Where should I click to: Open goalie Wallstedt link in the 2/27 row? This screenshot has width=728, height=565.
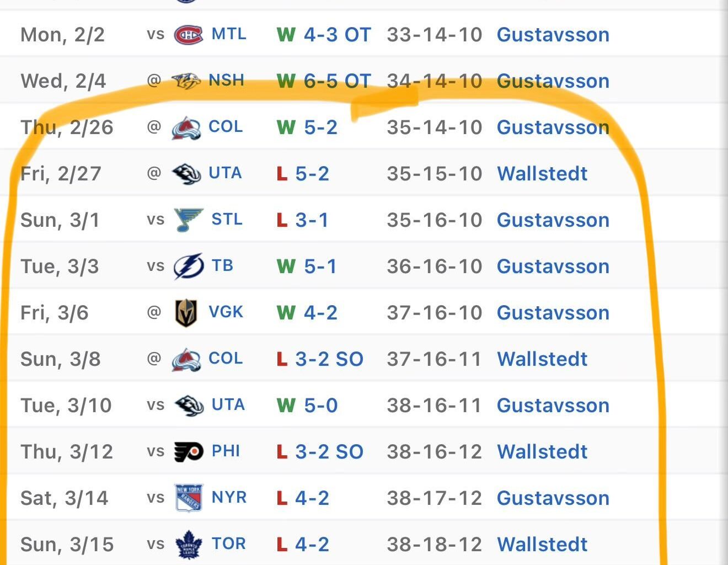point(542,174)
